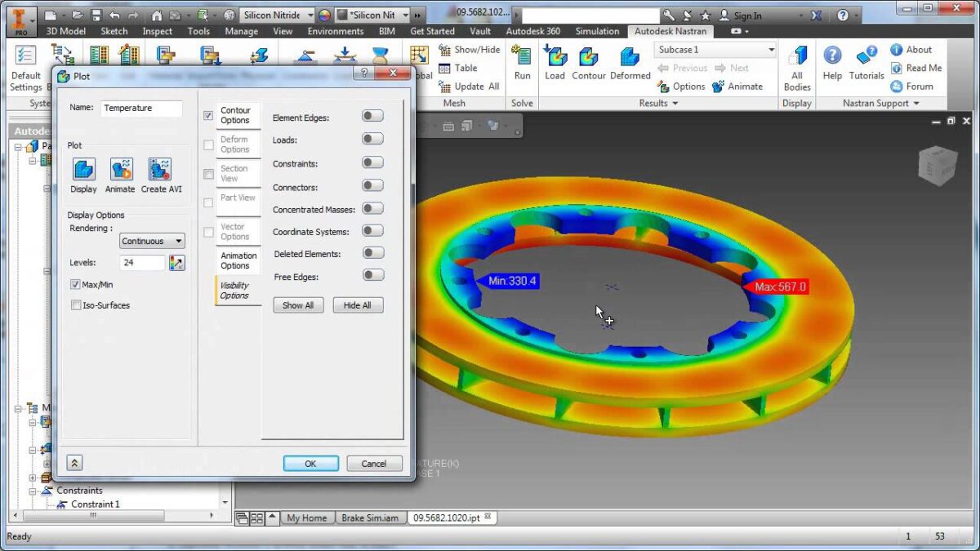Click the OK button in Plot dialog
This screenshot has width=980, height=551.
[310, 463]
